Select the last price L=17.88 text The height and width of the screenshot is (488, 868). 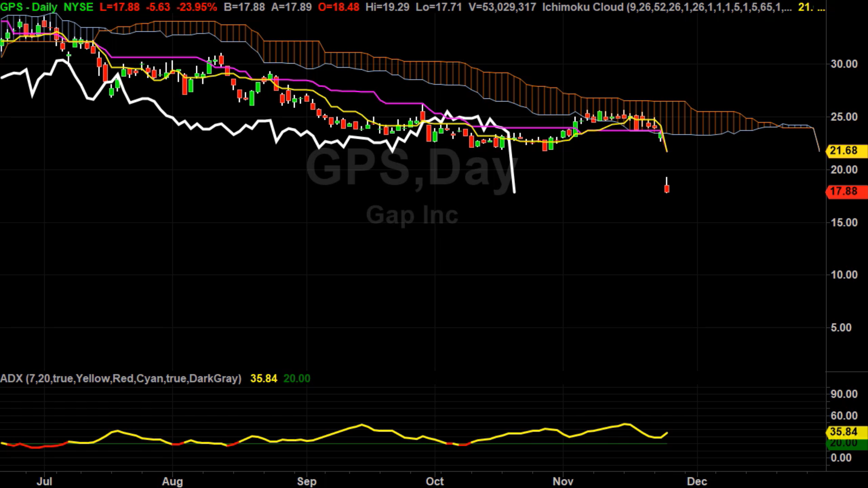[x=119, y=7]
